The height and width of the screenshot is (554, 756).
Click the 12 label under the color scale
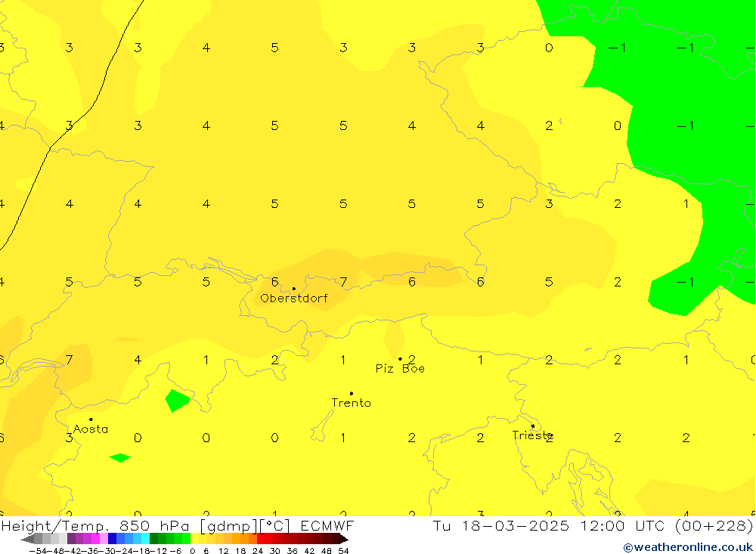click(223, 551)
